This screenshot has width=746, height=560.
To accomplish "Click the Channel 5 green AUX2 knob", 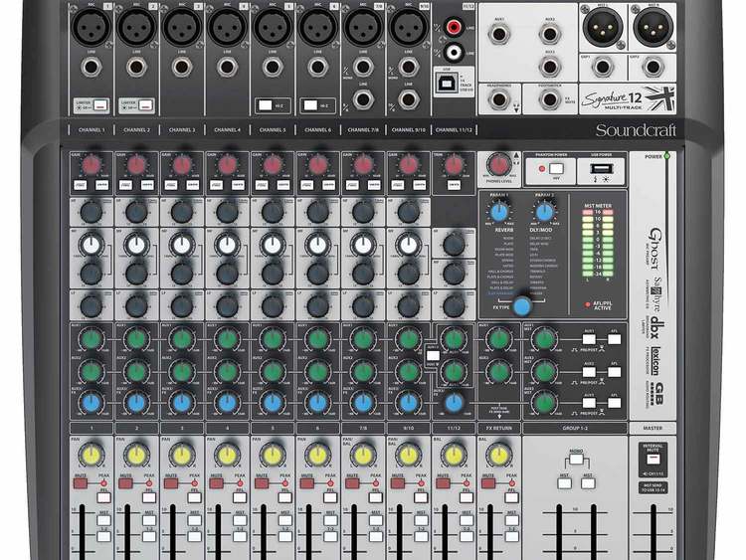I will point(273,371).
